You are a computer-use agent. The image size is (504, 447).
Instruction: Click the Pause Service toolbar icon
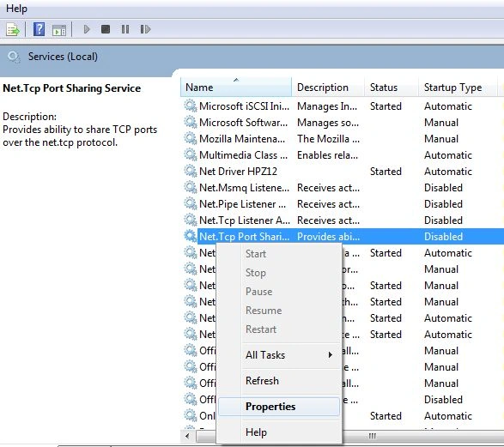(x=125, y=29)
